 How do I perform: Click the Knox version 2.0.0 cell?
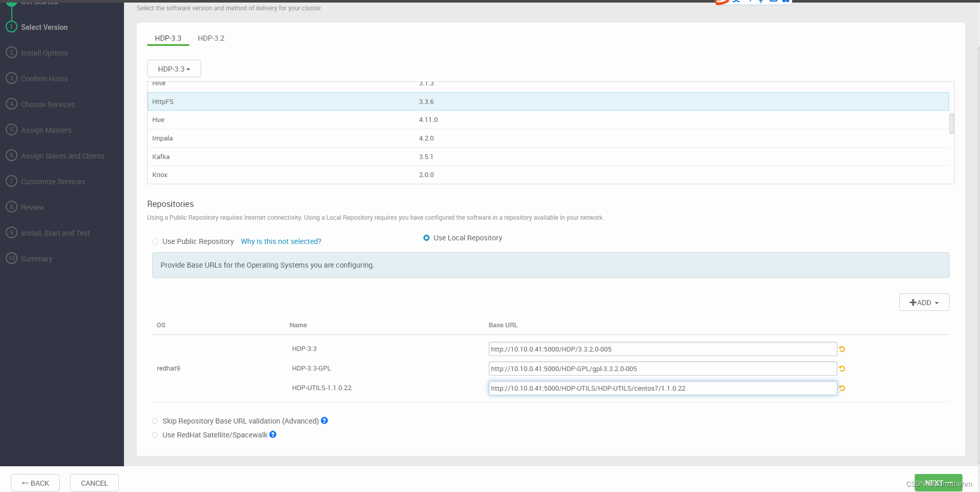click(426, 174)
